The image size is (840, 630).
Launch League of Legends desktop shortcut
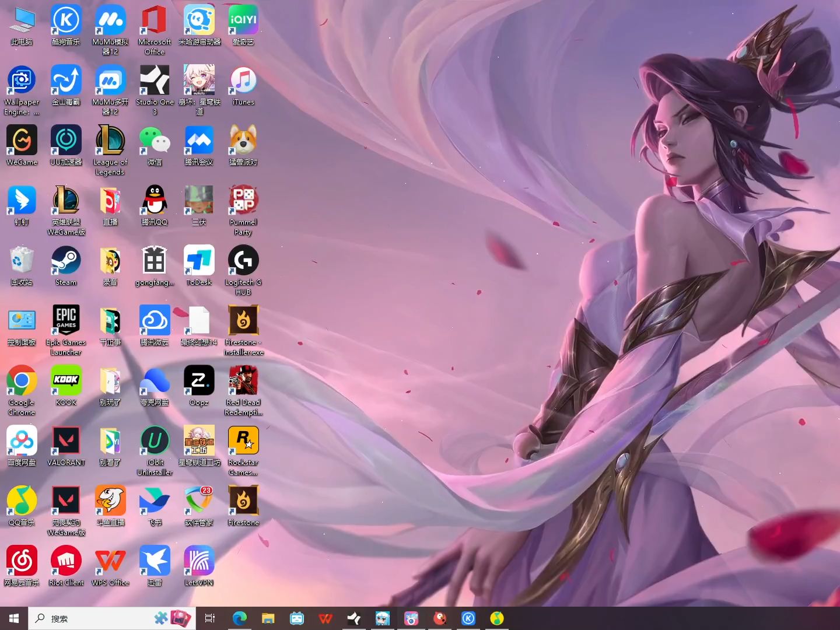point(110,150)
